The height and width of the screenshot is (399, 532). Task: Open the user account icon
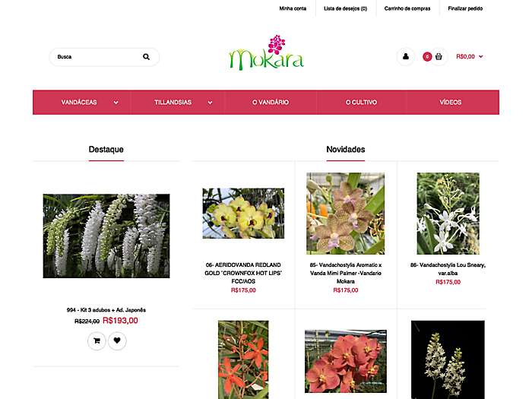pyautogui.click(x=405, y=57)
